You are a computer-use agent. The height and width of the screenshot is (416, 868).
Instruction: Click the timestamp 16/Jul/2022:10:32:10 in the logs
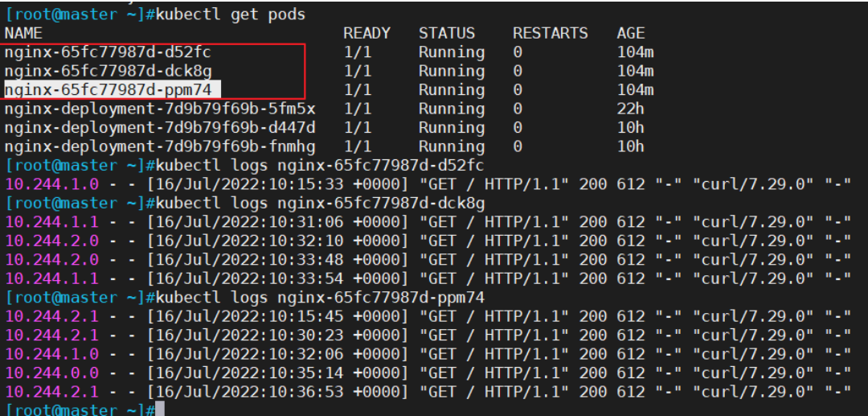coord(250,241)
